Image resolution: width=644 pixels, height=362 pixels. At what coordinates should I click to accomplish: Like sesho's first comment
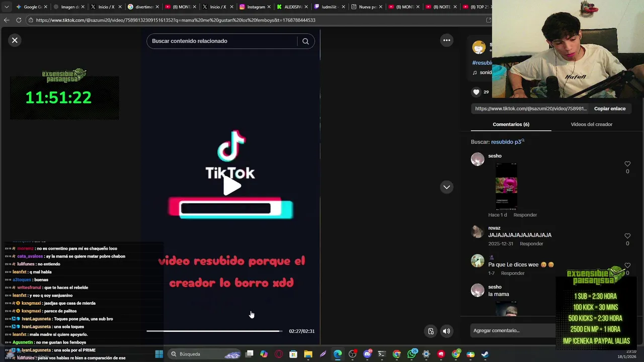627,164
